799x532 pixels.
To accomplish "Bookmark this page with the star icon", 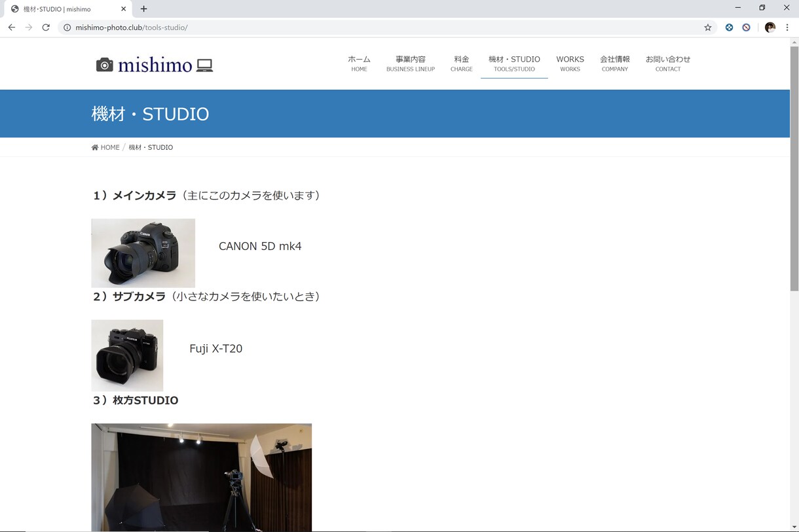I will click(708, 27).
